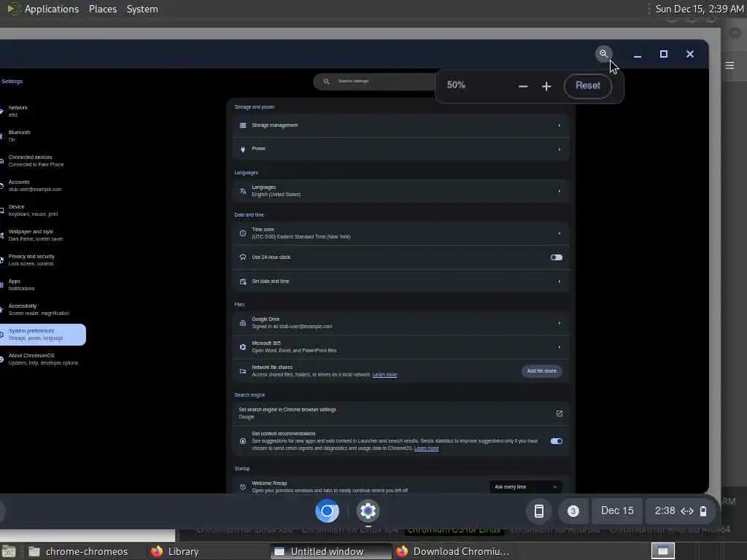Screen dimensions: 747x560
Task: Open the notification counter badge showing 3
Action: pos(573,511)
